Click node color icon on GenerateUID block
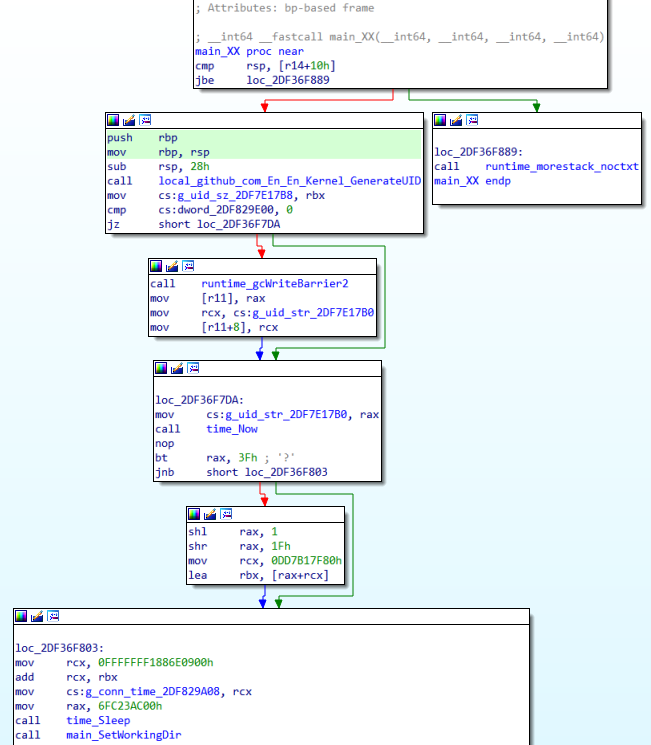The width and height of the screenshot is (651, 745). coord(113,120)
